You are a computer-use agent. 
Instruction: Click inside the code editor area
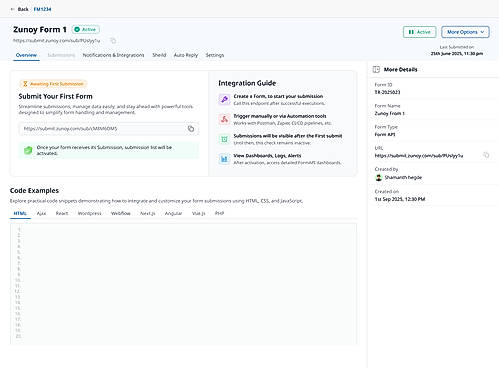[183, 283]
